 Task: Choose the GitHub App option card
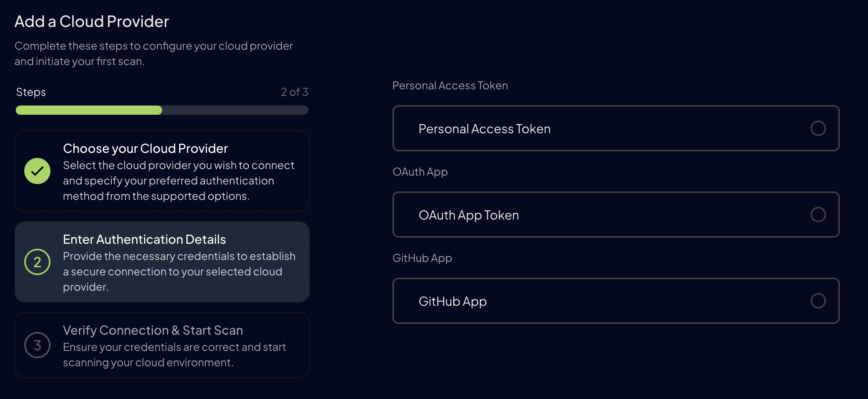tap(615, 301)
